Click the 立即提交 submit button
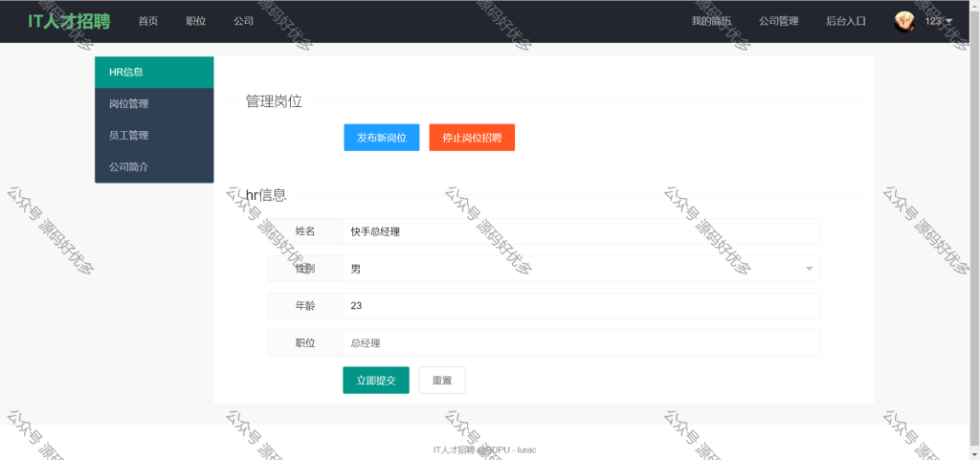The width and height of the screenshot is (980, 460). (x=376, y=380)
